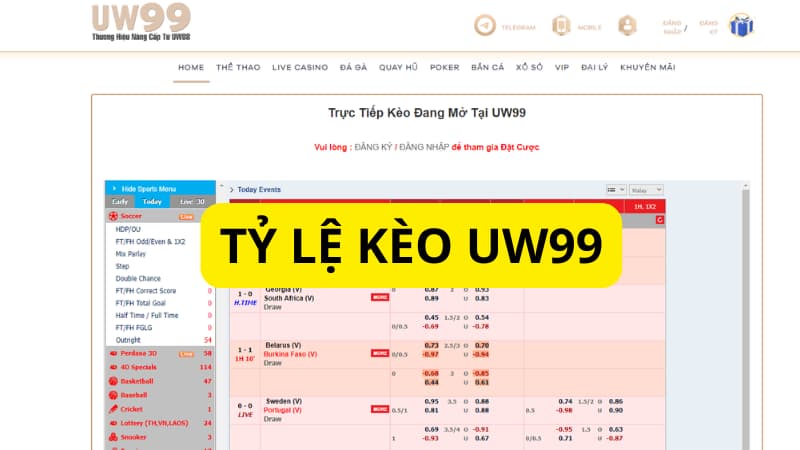
Task: Expand the Today Events chevron
Action: click(232, 190)
